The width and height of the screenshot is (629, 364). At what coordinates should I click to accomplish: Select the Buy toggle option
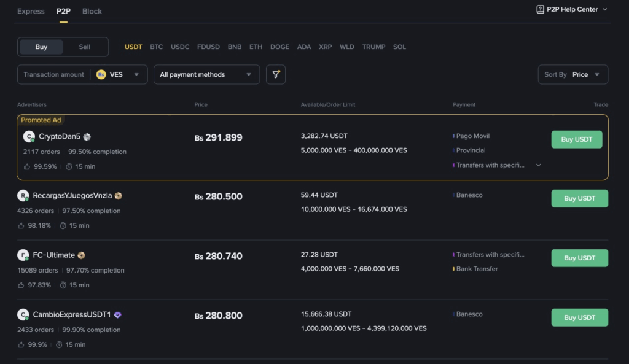coord(41,47)
